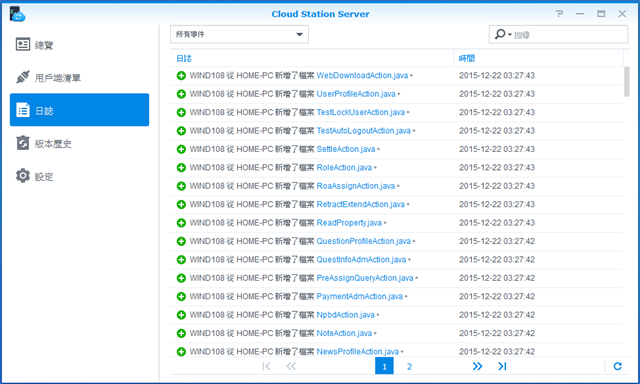Click the log list vertical scrollbar thumb
The image size is (640, 384).
pyautogui.click(x=627, y=82)
